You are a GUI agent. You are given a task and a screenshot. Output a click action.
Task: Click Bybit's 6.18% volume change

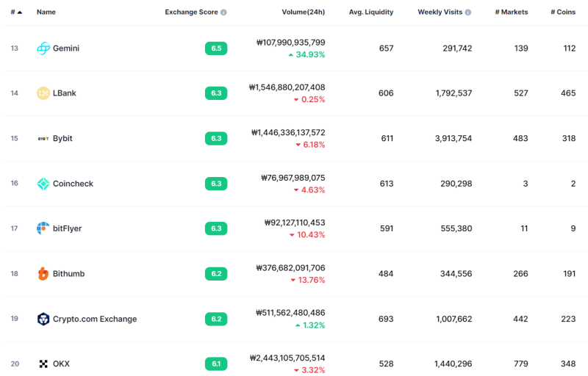pos(310,145)
